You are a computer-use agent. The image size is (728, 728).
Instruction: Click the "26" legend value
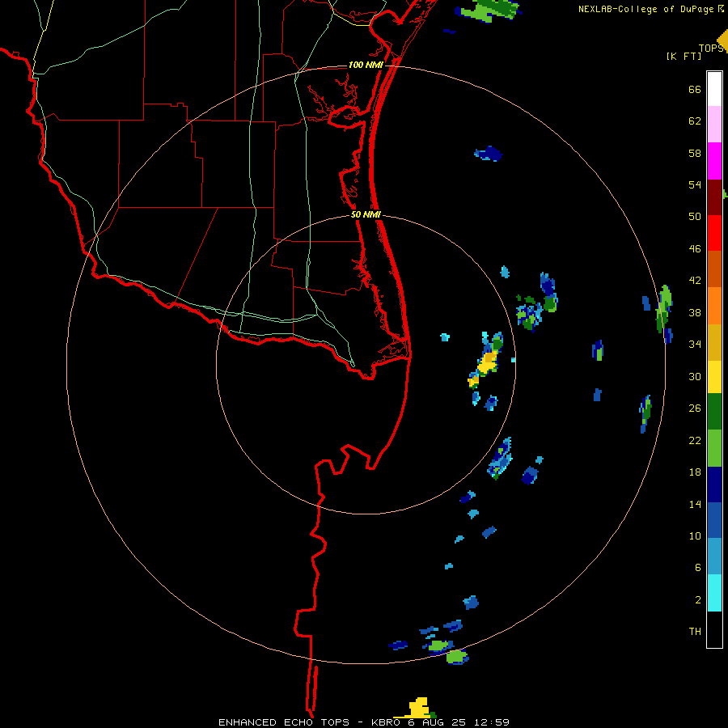pyautogui.click(x=695, y=408)
